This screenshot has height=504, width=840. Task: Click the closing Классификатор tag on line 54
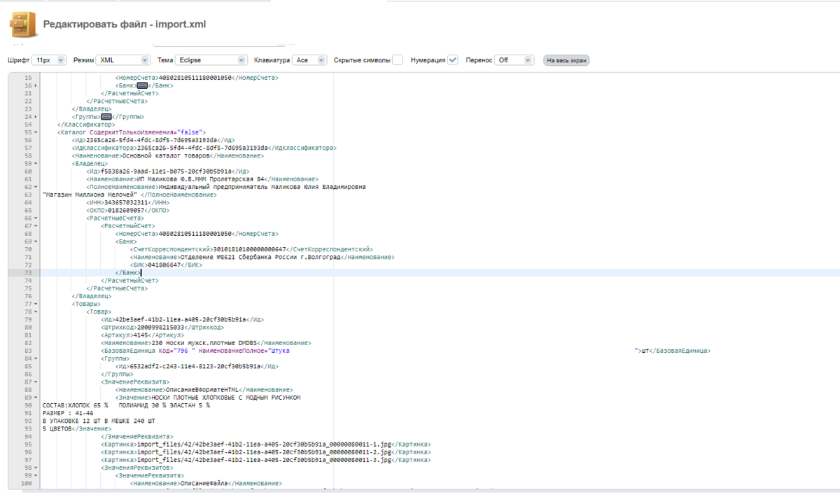(x=85, y=124)
